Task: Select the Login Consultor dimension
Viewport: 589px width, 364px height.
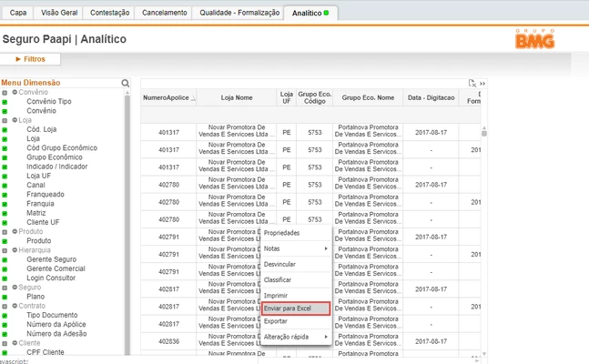Action: [x=51, y=278]
